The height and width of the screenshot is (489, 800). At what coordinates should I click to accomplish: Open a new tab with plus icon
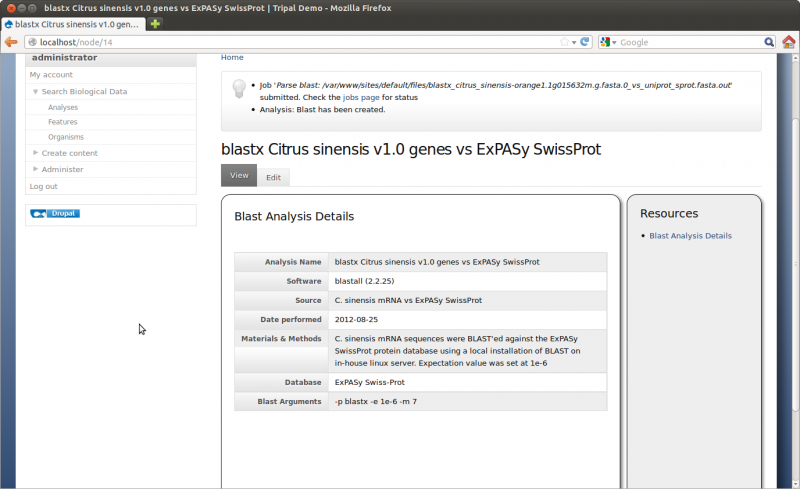pos(155,23)
